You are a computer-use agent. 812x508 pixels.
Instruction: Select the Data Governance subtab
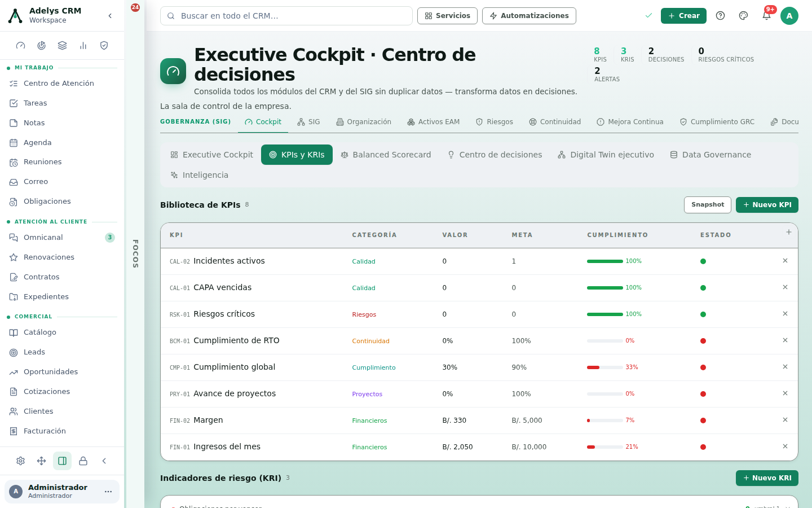click(710, 155)
